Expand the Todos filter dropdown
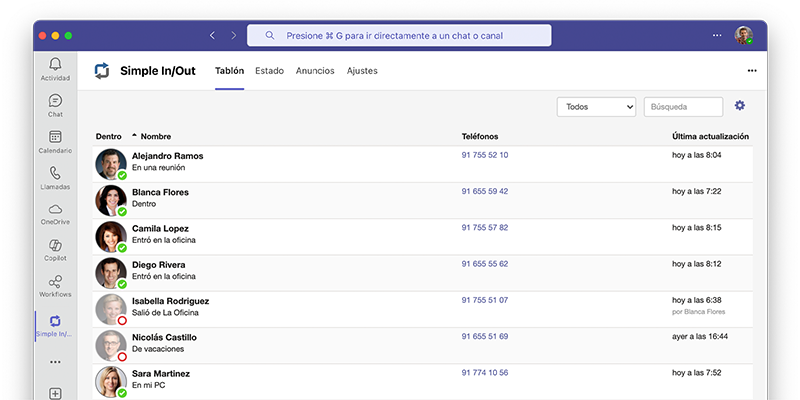Screen dimensions: 800x400 click(596, 107)
